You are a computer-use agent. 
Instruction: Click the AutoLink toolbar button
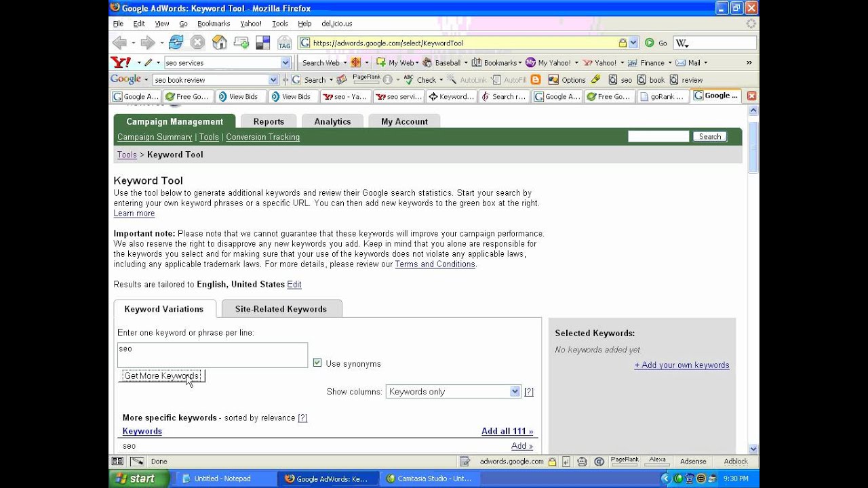[466, 79]
